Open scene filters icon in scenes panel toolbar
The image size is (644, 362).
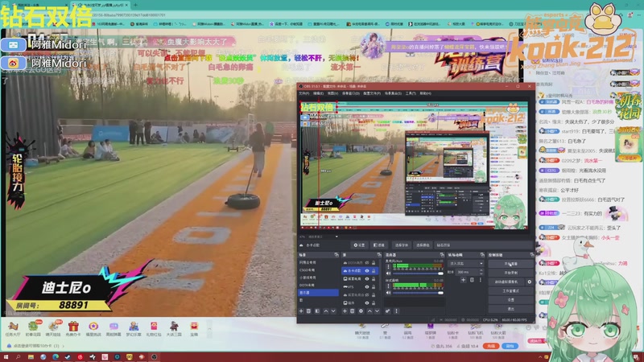point(317,311)
